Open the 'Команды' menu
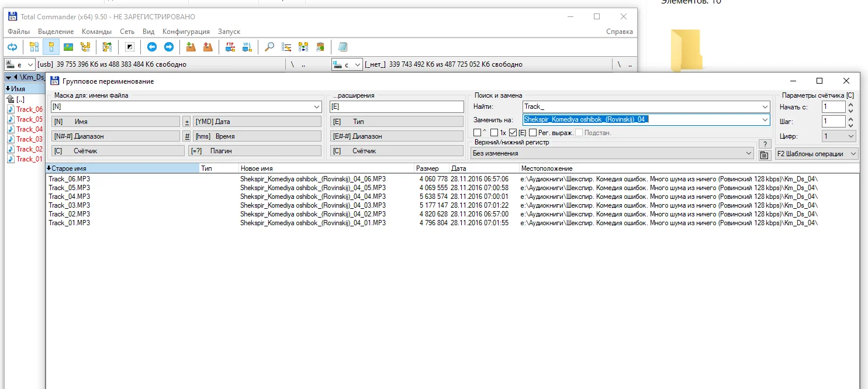 (96, 32)
